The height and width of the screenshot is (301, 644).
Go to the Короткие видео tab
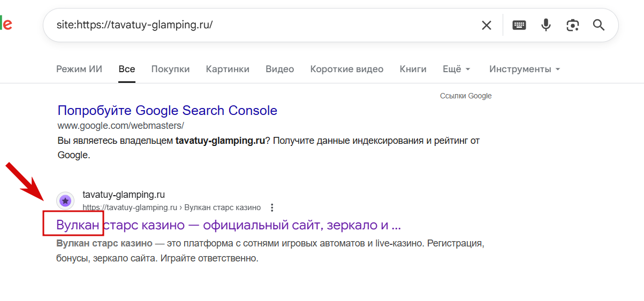point(346,69)
